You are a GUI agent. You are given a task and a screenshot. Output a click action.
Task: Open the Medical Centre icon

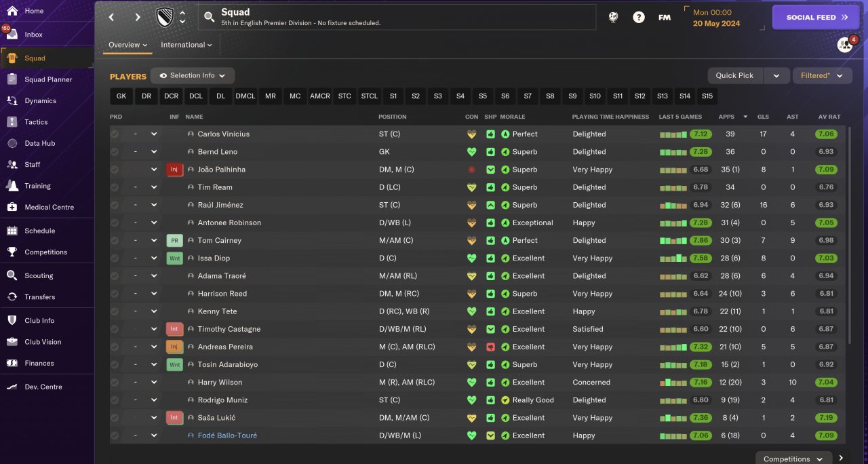pos(12,207)
